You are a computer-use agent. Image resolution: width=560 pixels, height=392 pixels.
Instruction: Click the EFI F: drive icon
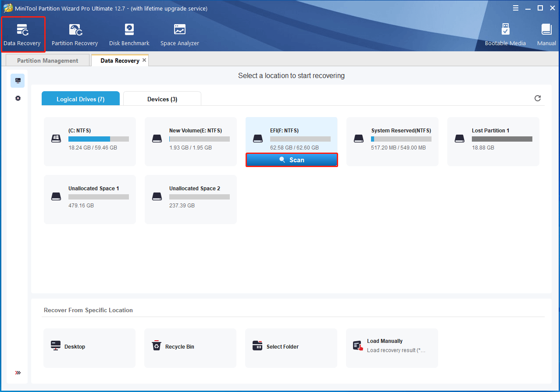tap(258, 139)
